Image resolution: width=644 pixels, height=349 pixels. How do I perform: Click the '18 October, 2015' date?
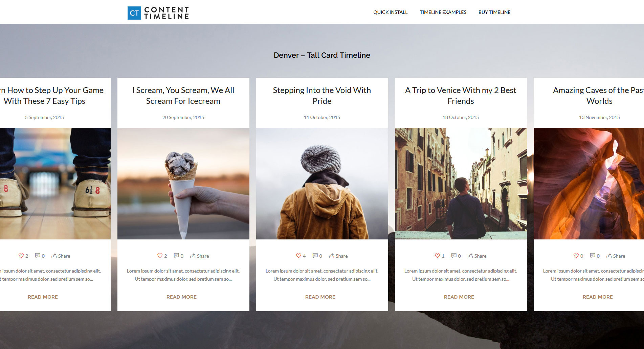461,117
